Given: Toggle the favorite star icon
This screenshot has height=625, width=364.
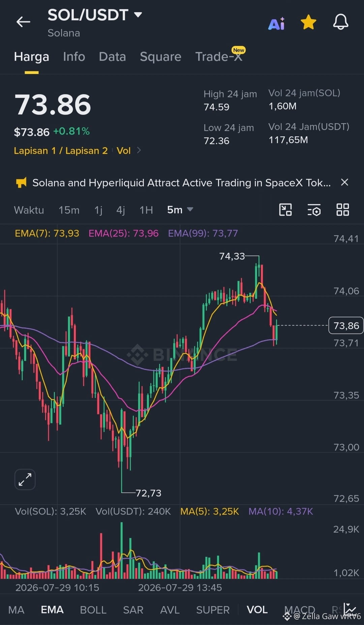Looking at the screenshot, I should 308,22.
